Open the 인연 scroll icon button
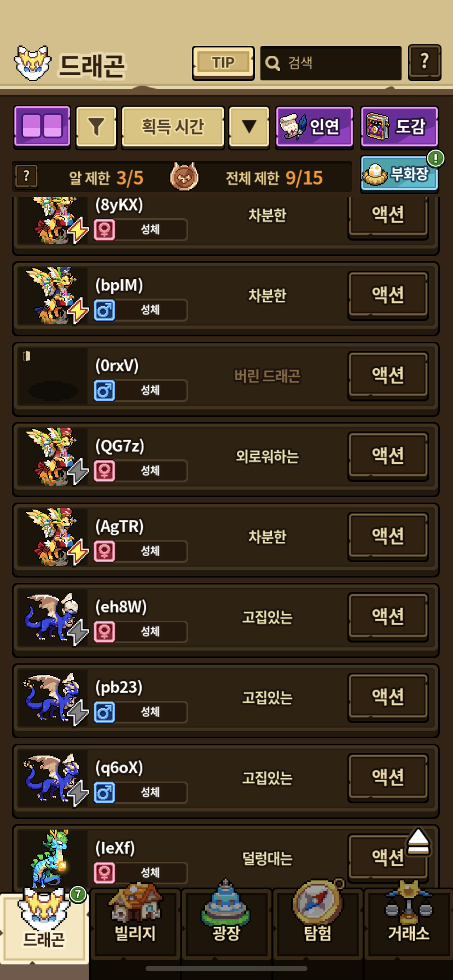 pos(314,127)
